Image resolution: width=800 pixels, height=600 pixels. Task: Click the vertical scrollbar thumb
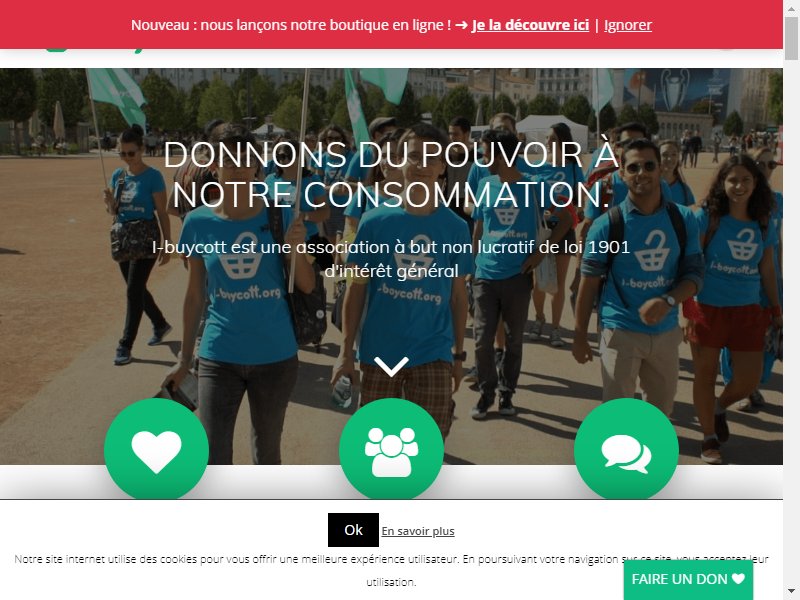(791, 38)
